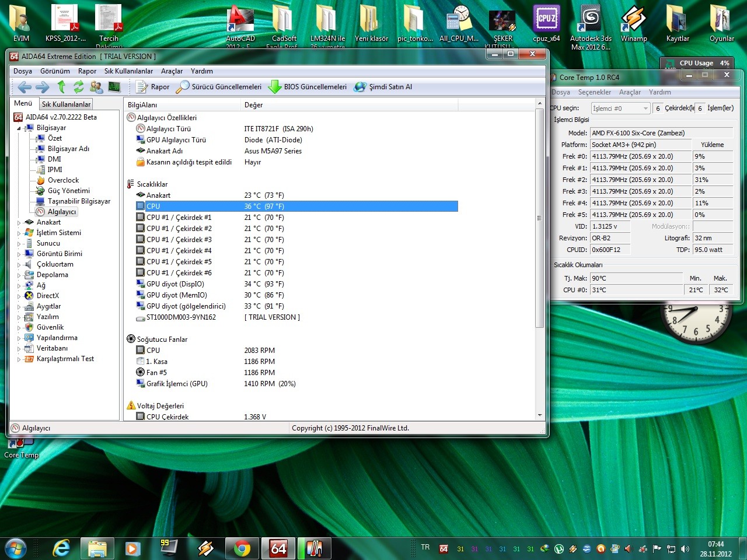Open the AutoCAD desktop shortcut
747x560 pixels.
(x=240, y=27)
